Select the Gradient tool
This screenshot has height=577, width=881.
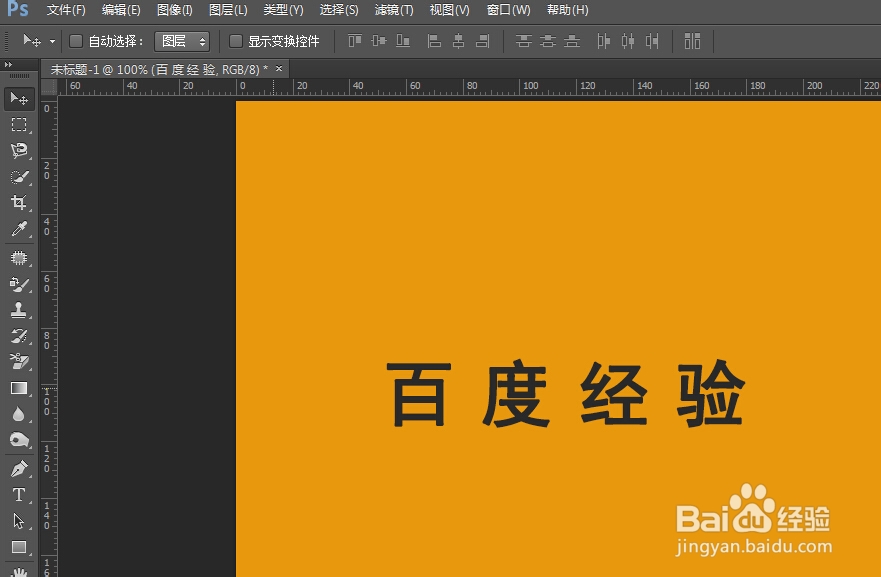point(19,388)
